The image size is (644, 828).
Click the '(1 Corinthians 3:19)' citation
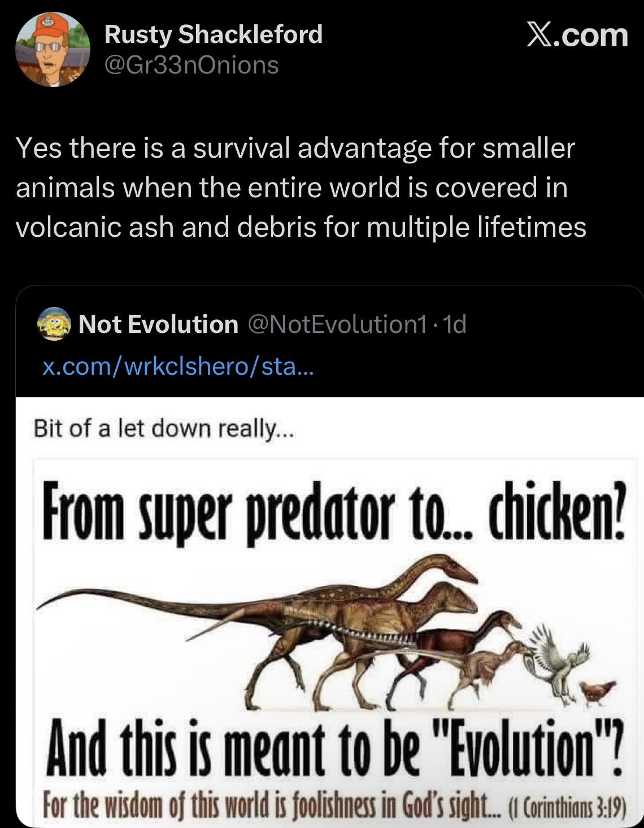567,801
